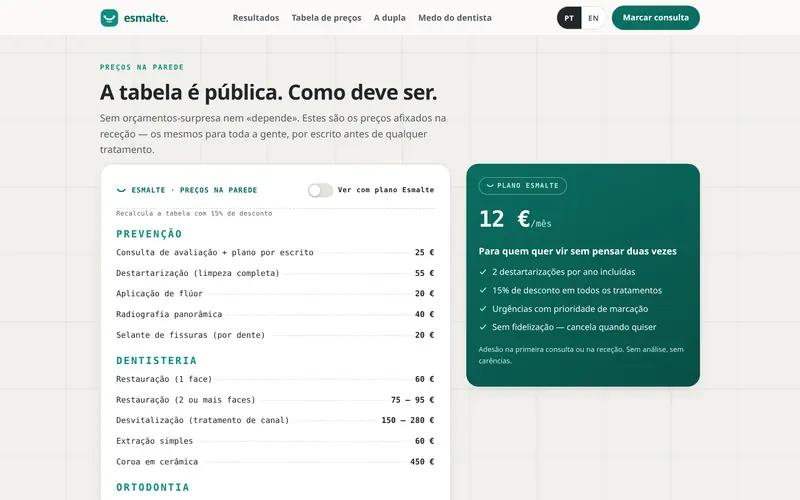Click the Sem orçamentos-surpresa intro paragraph
The height and width of the screenshot is (500, 800).
click(x=273, y=134)
